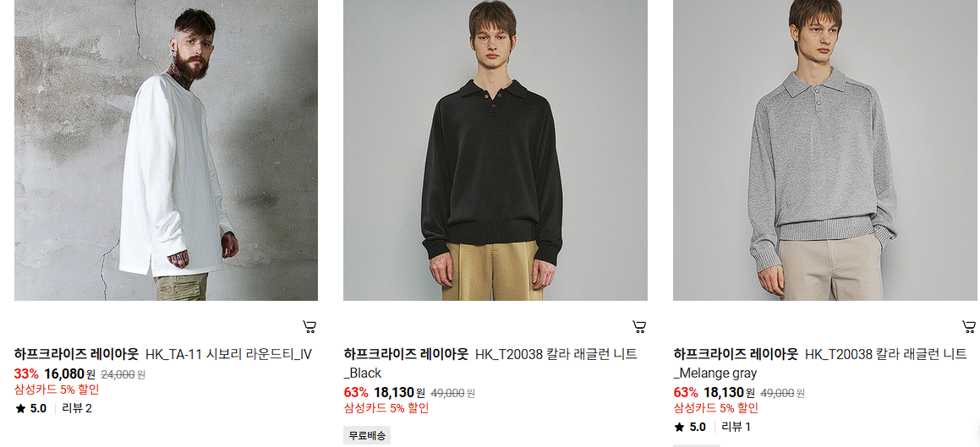980x447 pixels.
Task: Click 삼성카드 5% 할인 under gray knit
Action: coord(716,408)
